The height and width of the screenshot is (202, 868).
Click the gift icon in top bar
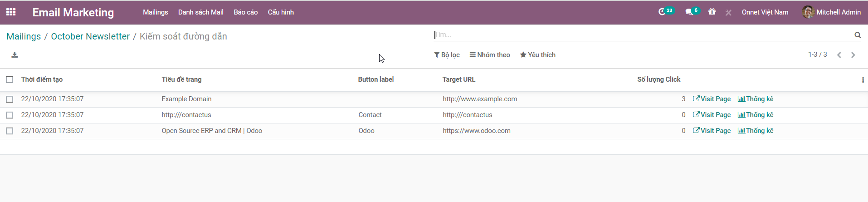712,12
